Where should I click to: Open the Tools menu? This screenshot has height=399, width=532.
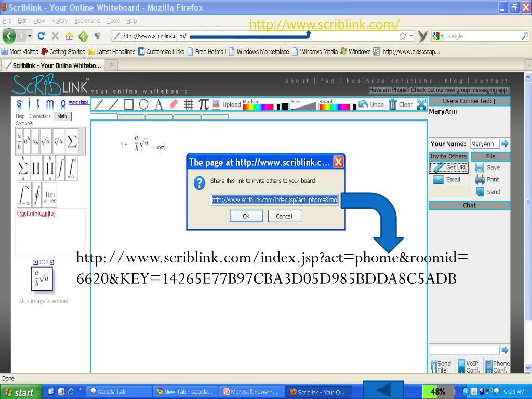[113, 21]
